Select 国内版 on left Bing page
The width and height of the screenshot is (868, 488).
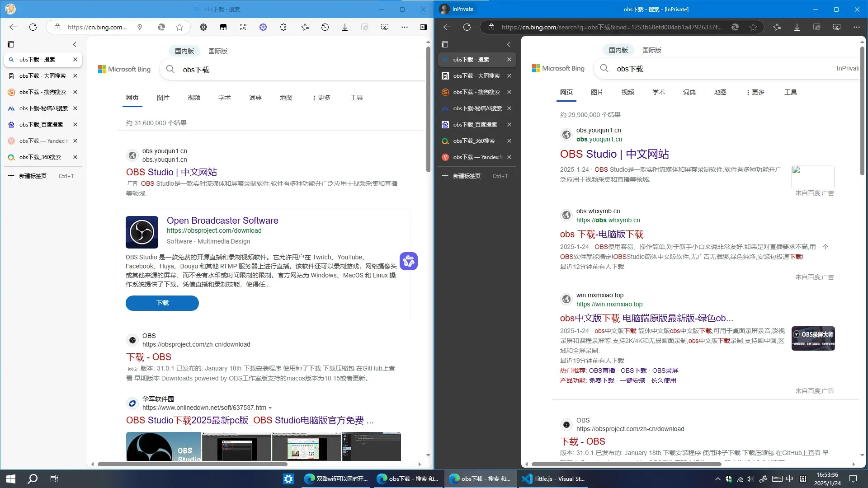click(x=184, y=51)
